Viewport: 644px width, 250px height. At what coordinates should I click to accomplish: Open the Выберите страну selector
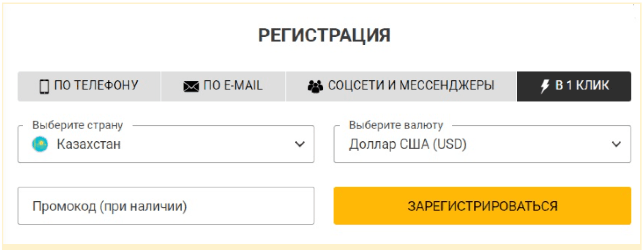click(x=166, y=144)
